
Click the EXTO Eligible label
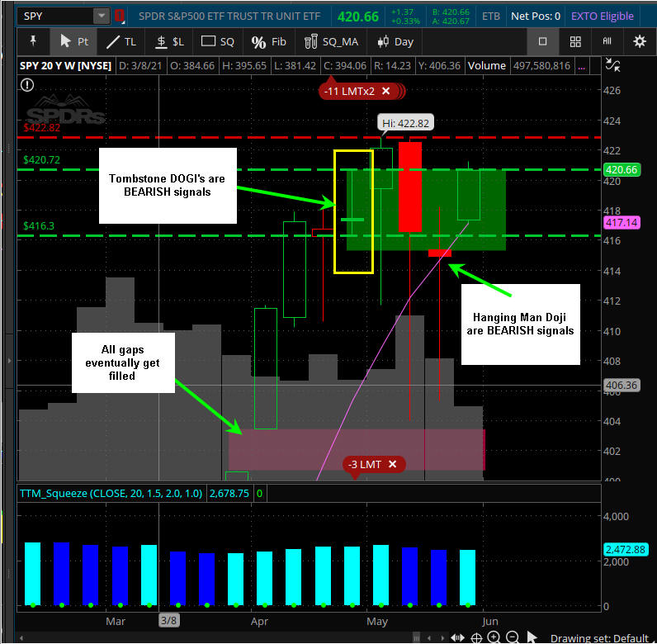click(602, 17)
